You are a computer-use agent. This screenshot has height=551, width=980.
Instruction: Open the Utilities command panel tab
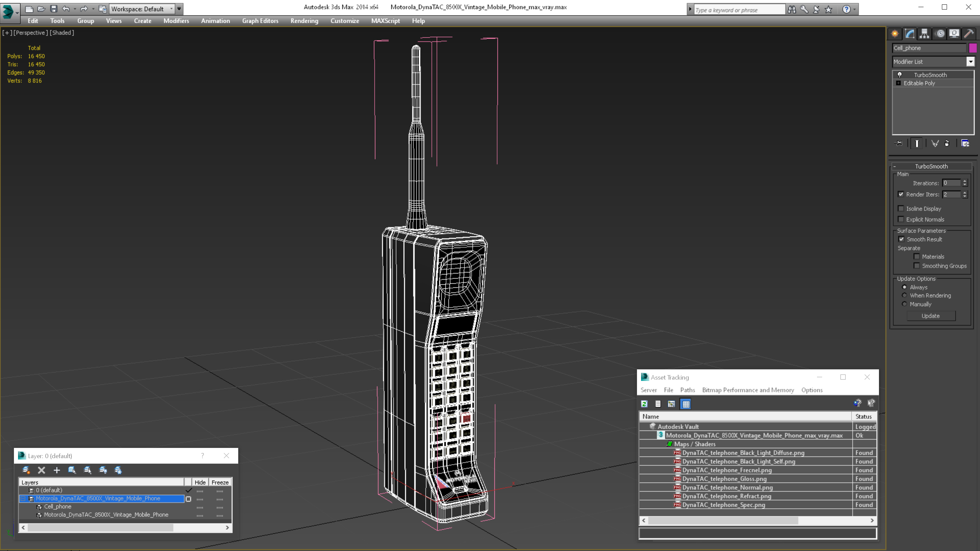coord(968,33)
